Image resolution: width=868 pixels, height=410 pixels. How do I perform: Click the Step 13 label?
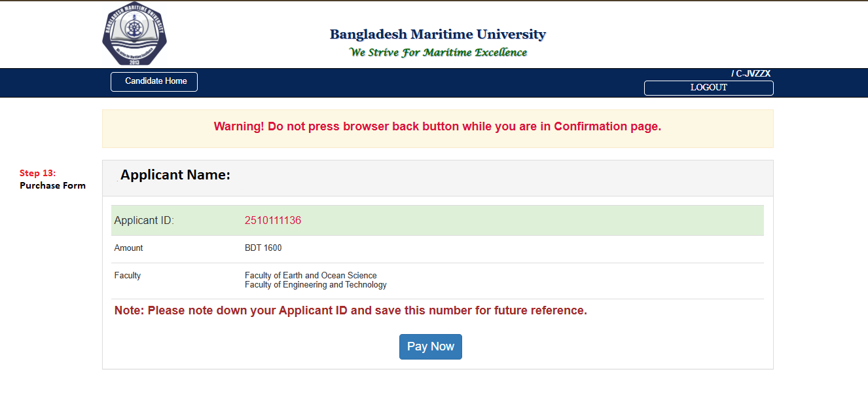tap(37, 173)
